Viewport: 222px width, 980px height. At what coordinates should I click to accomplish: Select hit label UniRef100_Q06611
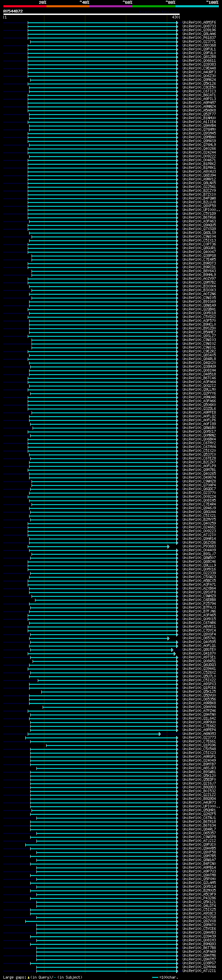pos(199,61)
